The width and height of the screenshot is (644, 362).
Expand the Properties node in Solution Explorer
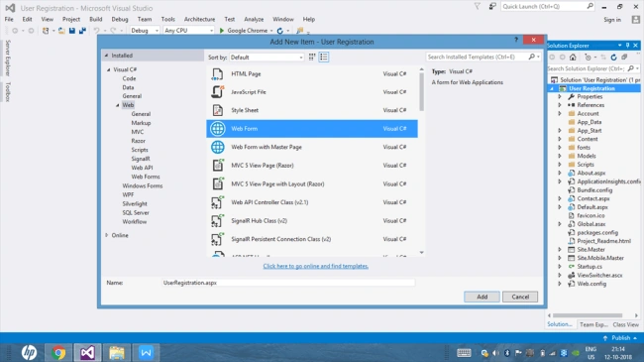click(560, 96)
